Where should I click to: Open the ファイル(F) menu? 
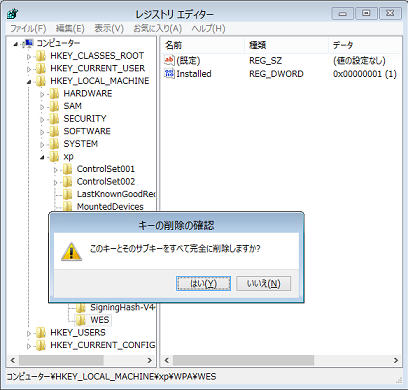click(28, 28)
